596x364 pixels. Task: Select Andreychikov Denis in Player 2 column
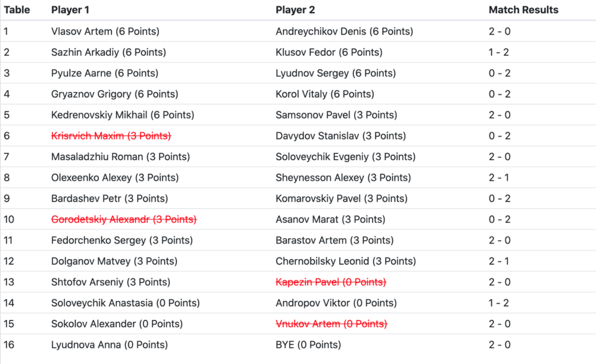pyautogui.click(x=344, y=32)
